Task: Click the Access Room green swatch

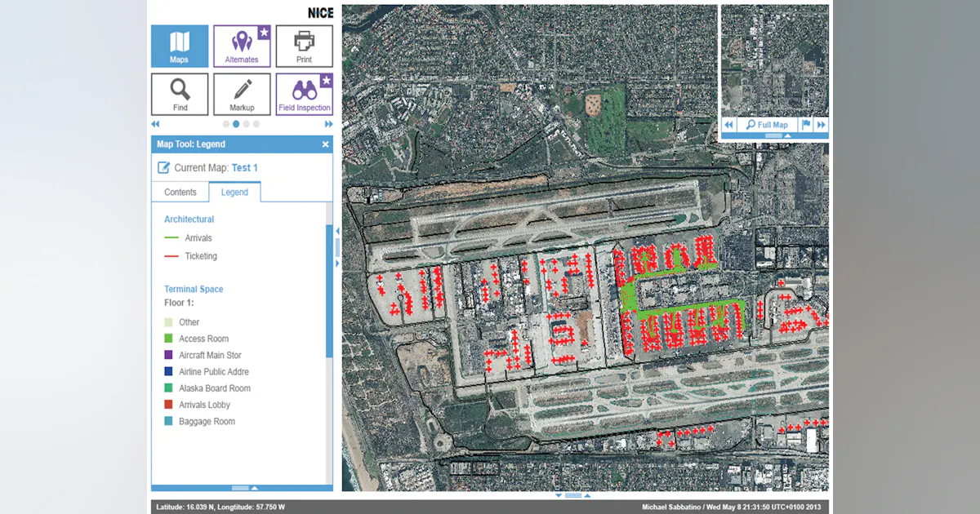Action: tap(168, 339)
